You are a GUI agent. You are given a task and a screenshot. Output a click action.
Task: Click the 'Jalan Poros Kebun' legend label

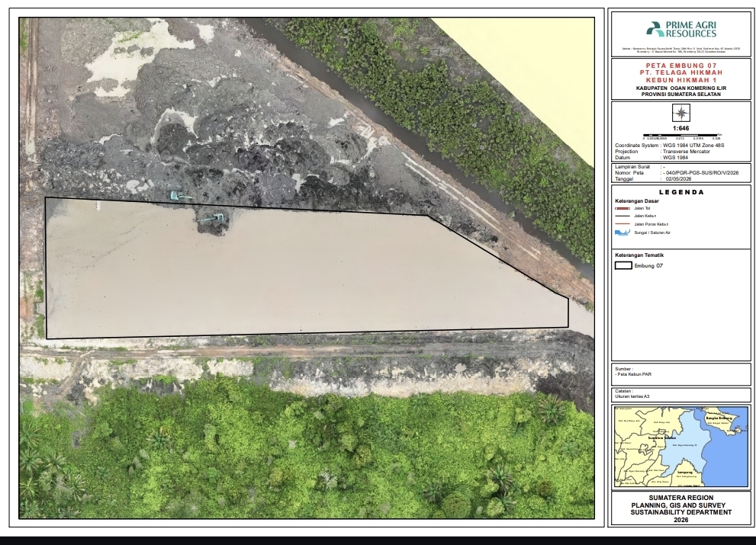click(x=651, y=224)
